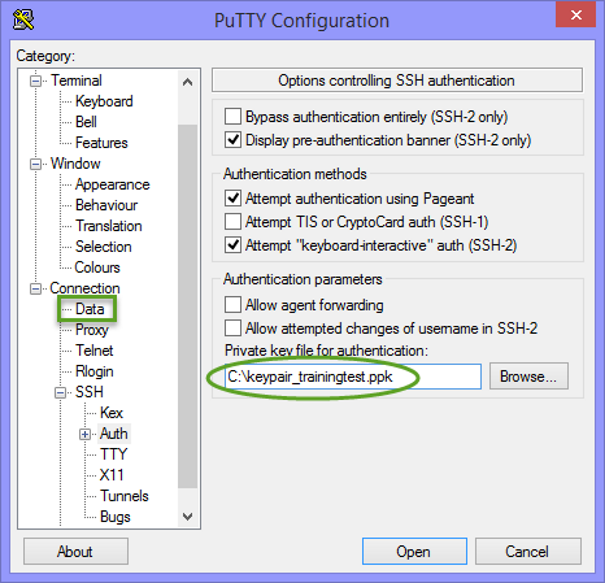Select the Connection category
Screen dimensions: 605x583
click(x=85, y=288)
